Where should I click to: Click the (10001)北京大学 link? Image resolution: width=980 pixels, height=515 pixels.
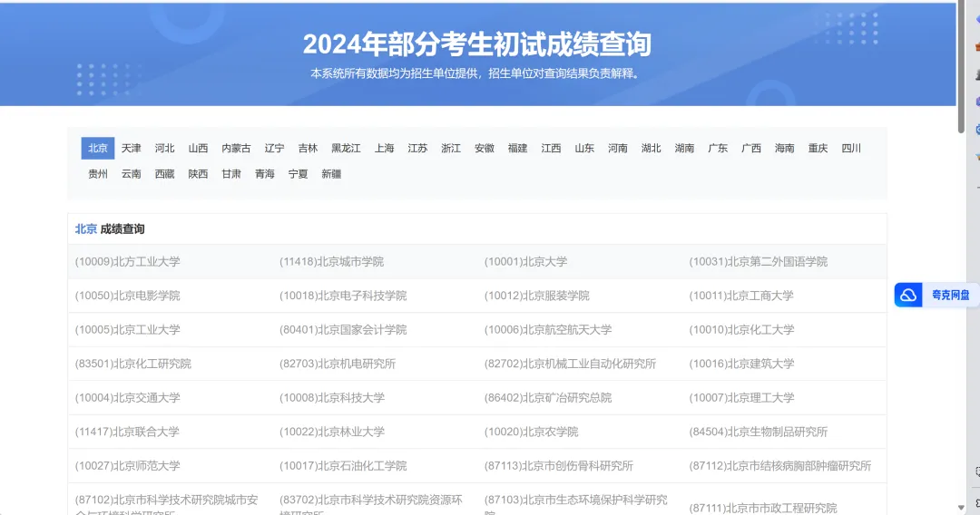point(525,261)
